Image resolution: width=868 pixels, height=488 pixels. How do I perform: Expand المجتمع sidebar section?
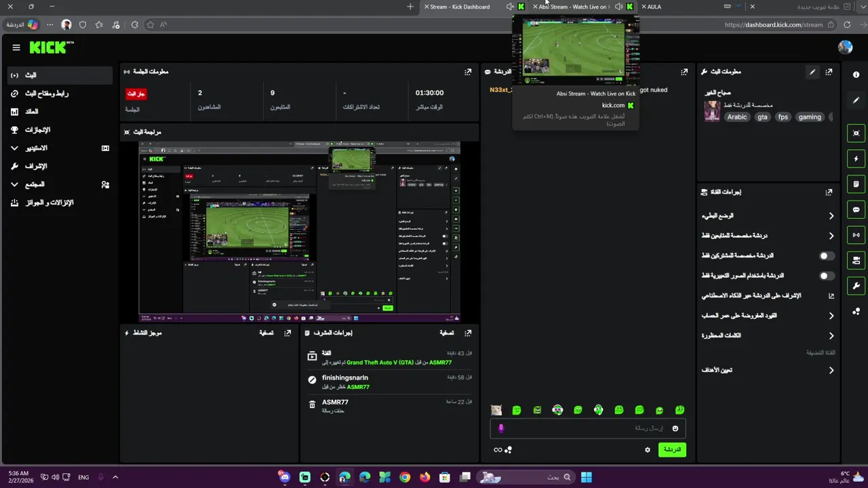pyautogui.click(x=60, y=184)
